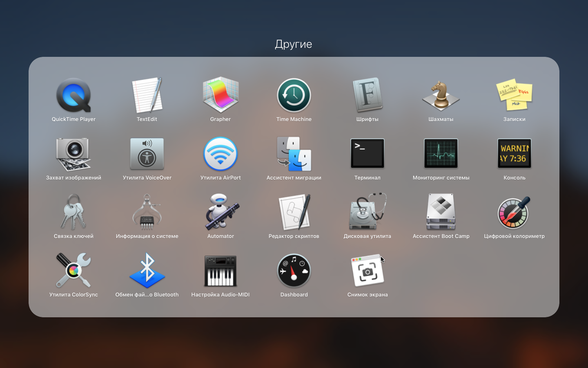Open Снимок экрана screenshot app

click(367, 271)
